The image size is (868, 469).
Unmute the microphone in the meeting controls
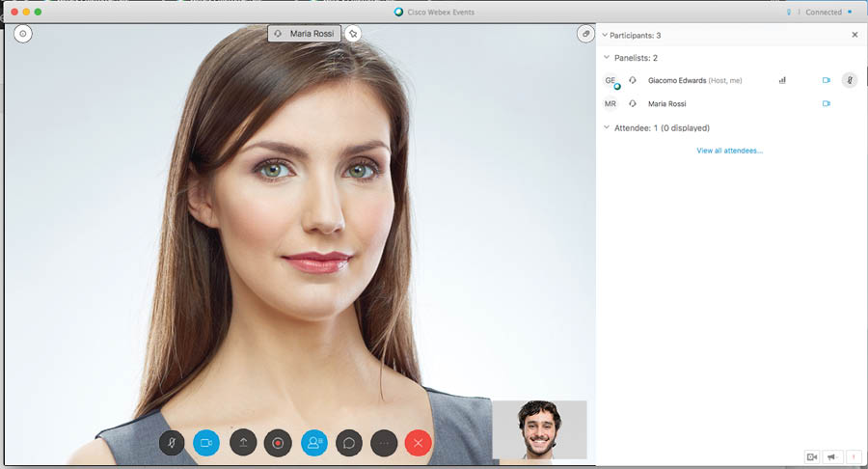[x=172, y=443]
